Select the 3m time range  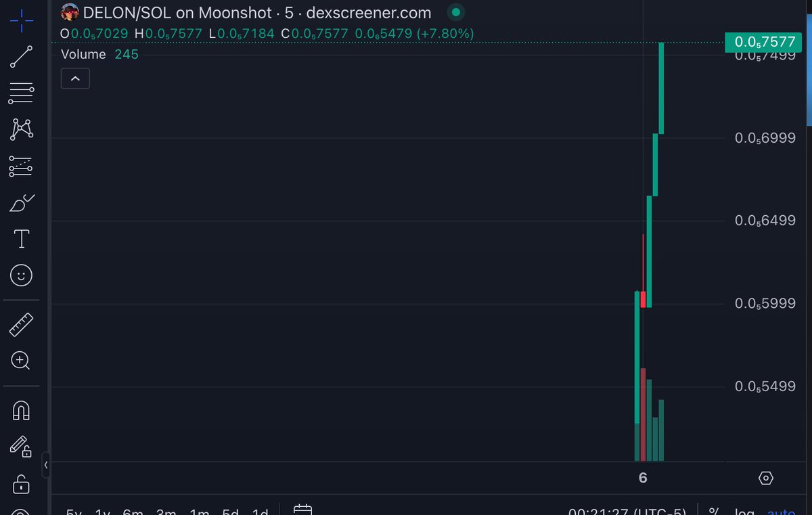166,512
